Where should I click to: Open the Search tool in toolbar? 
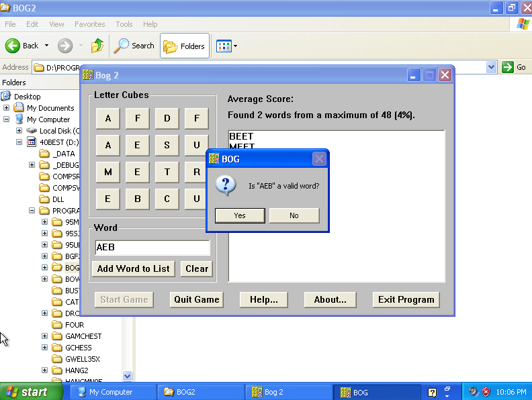[134, 46]
